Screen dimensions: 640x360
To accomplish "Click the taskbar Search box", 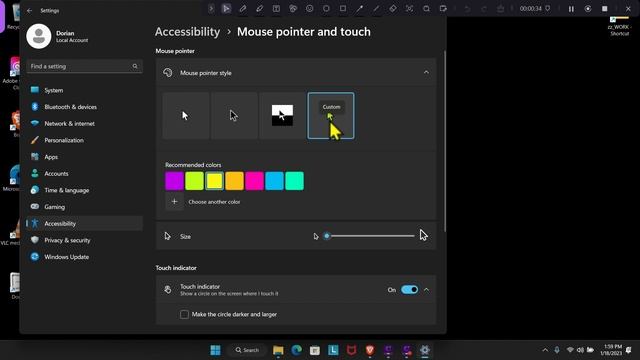I will click(x=247, y=350).
